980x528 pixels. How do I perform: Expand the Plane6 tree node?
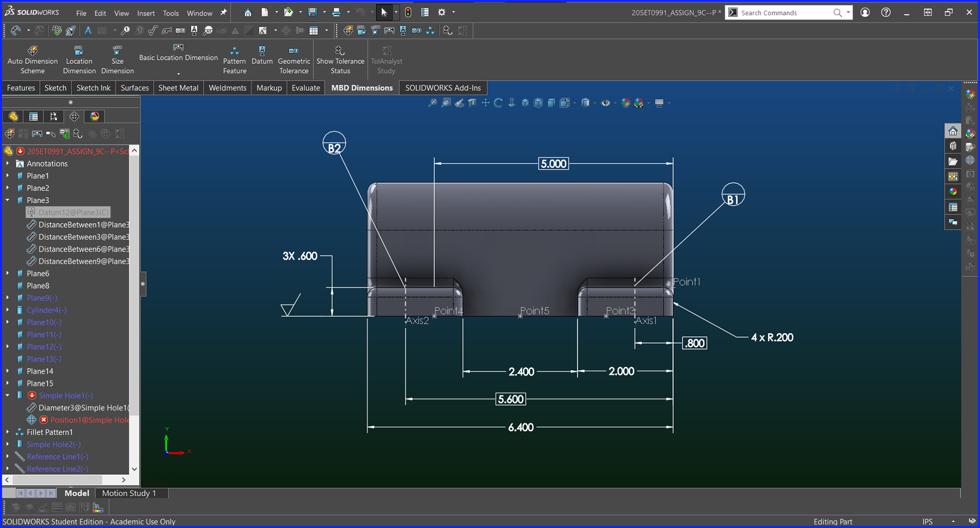tap(8, 274)
